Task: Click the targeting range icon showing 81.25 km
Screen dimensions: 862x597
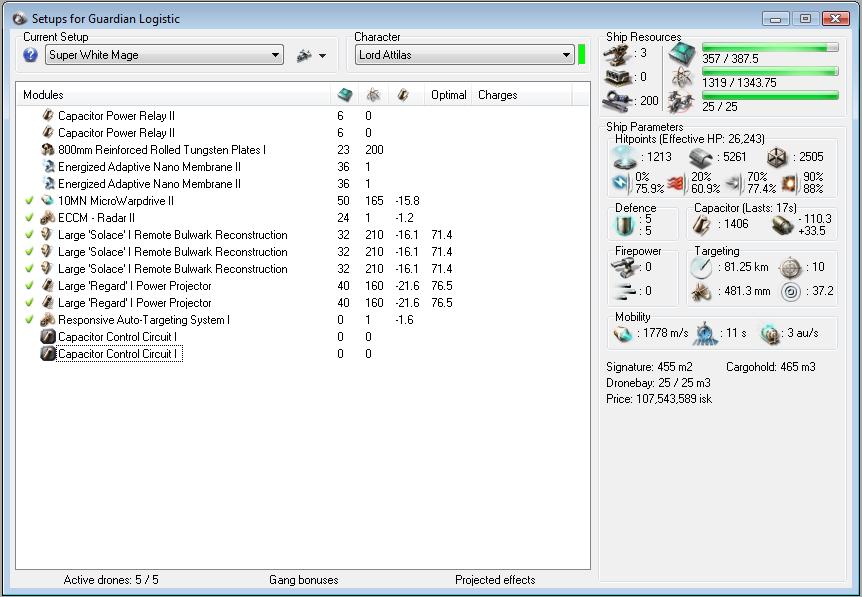Action: tap(701, 268)
